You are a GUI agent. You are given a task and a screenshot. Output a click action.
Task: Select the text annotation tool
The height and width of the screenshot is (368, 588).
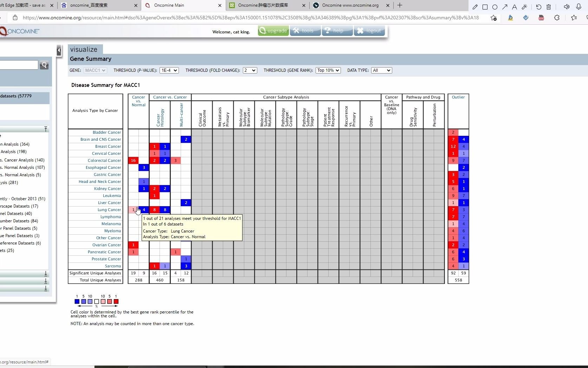(515, 7)
